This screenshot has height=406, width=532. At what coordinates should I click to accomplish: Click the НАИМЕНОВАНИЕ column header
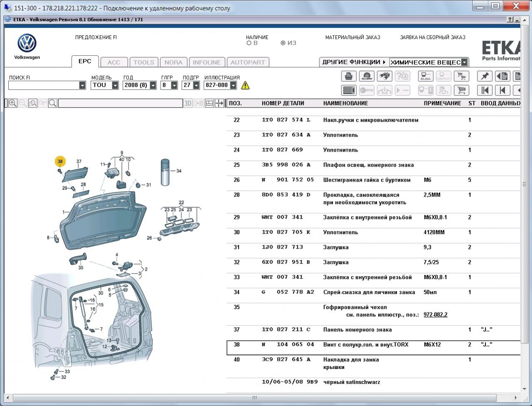[x=346, y=103]
